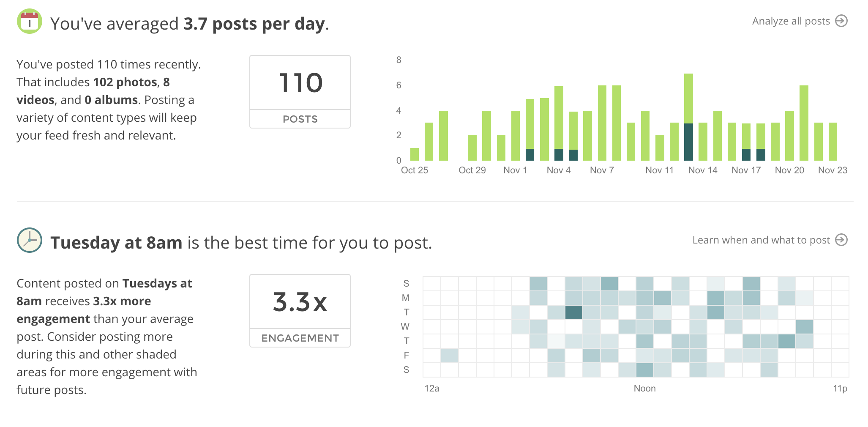
Task: Click the tall green bar at Nov 7
Action: pyautogui.click(x=602, y=123)
